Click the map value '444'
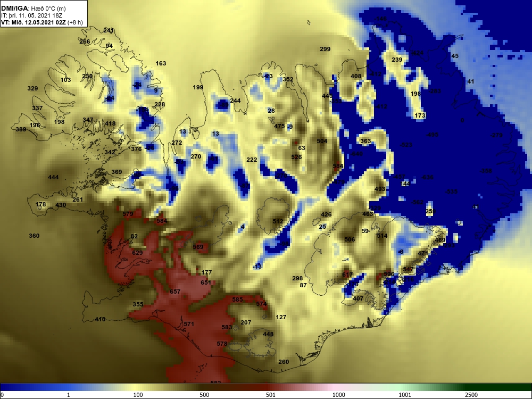The width and height of the screenshot is (532, 399). pyautogui.click(x=53, y=177)
